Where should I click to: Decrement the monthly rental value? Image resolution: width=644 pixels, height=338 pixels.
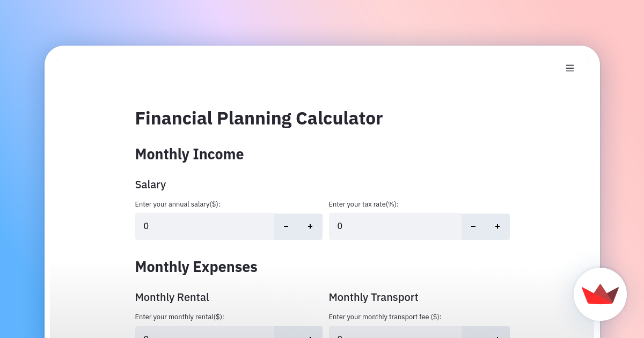click(286, 336)
